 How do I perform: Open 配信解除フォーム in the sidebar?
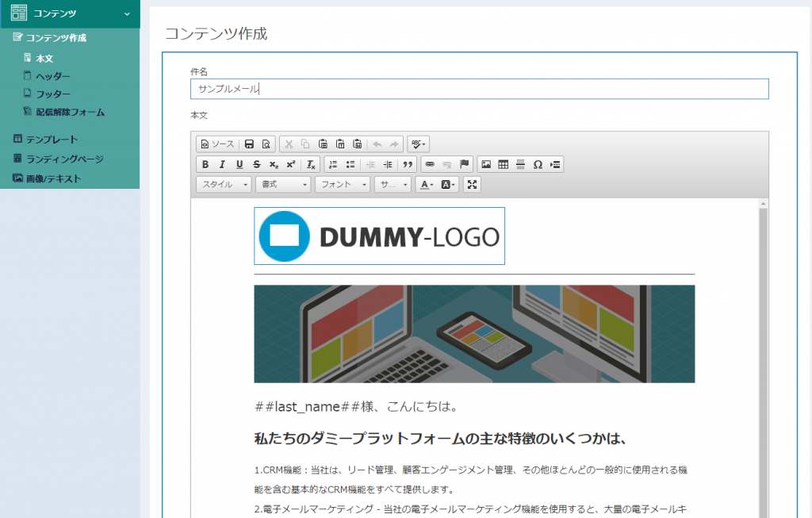(70, 112)
